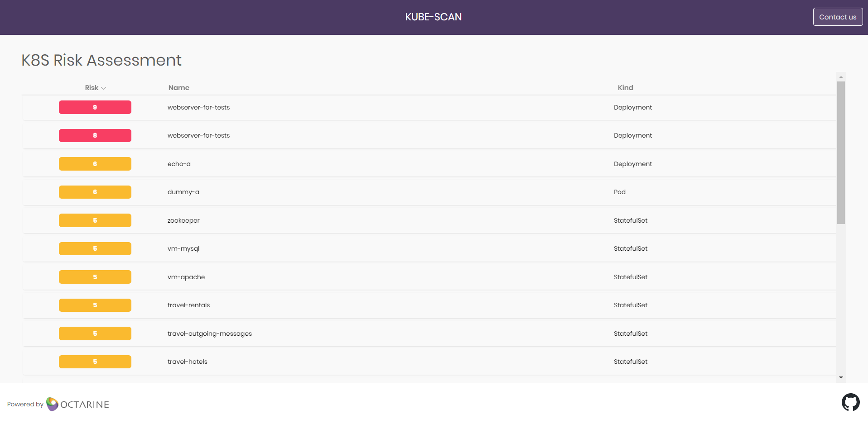The width and height of the screenshot is (868, 424).
Task: Open the travel-rentals row name
Action: [x=188, y=305]
